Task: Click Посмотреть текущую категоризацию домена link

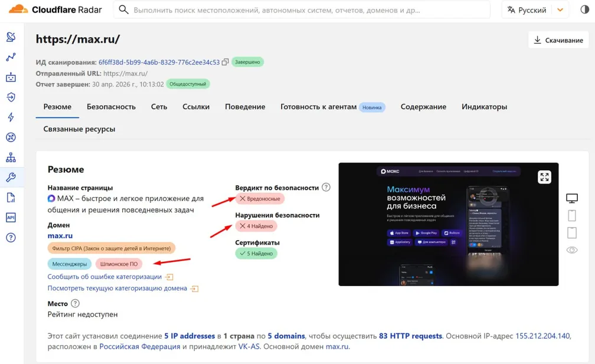Action: (117, 288)
